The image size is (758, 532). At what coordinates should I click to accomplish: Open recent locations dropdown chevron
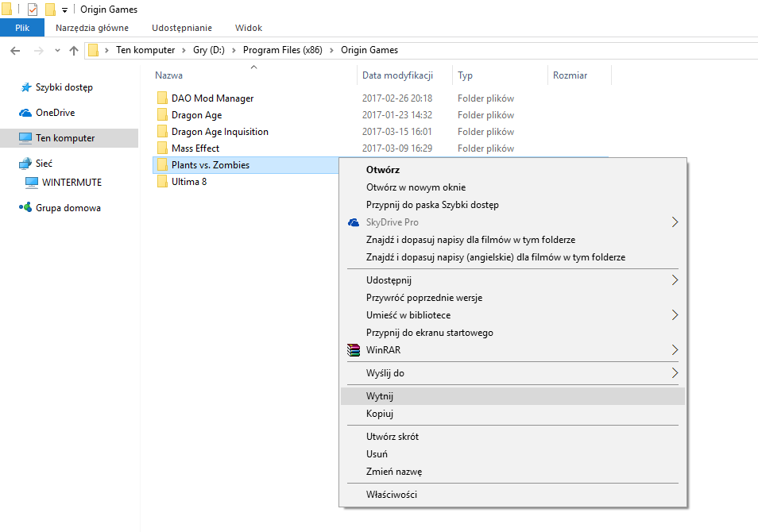[x=57, y=50]
